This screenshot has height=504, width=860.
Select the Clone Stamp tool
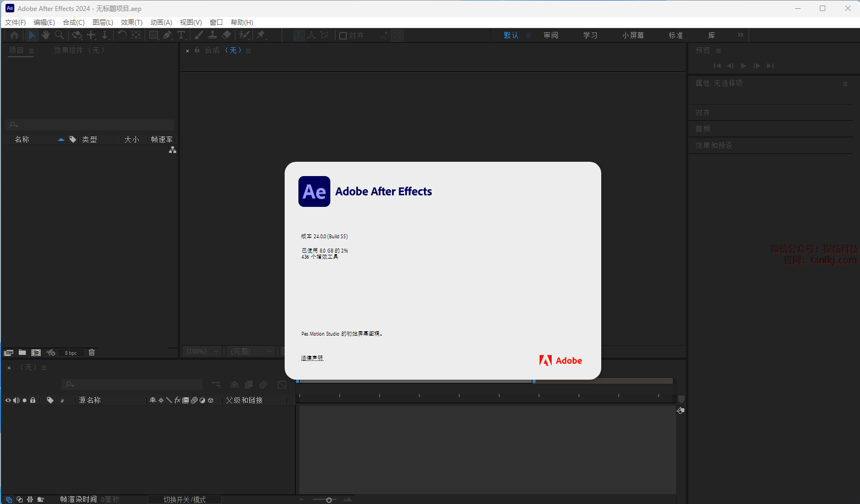click(x=213, y=35)
